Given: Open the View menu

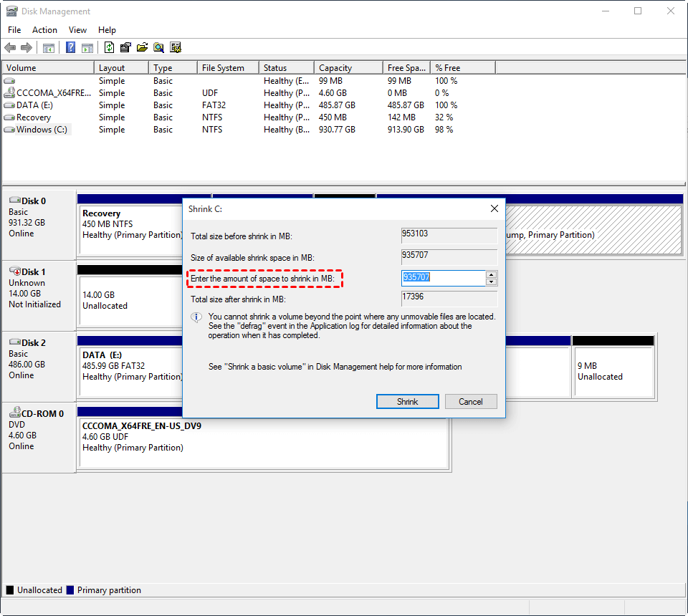Looking at the screenshot, I should tap(77, 30).
